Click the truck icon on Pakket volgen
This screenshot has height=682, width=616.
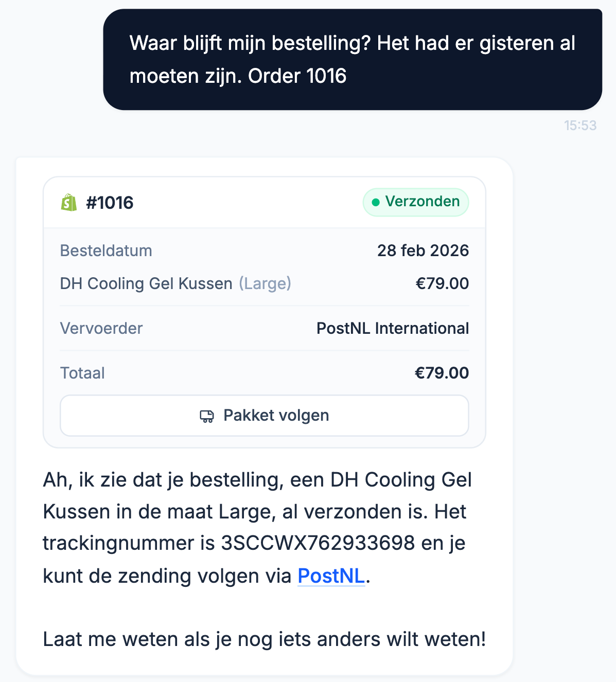pos(207,416)
